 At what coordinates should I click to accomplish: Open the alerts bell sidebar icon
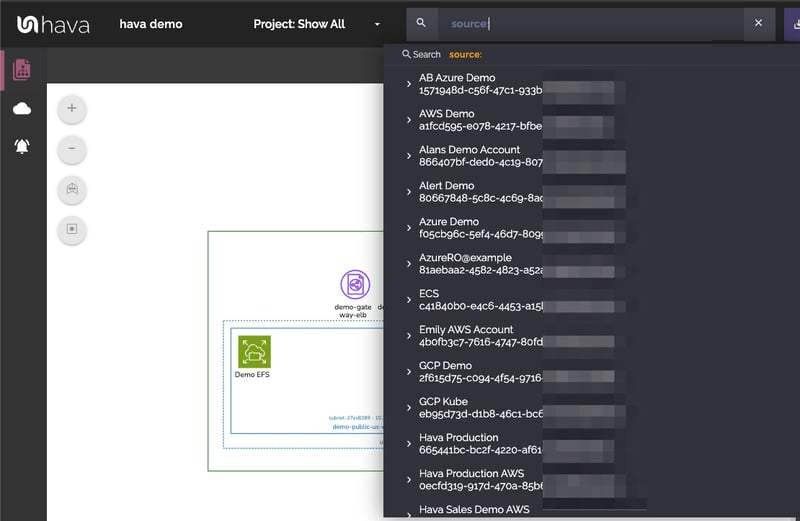tap(22, 146)
